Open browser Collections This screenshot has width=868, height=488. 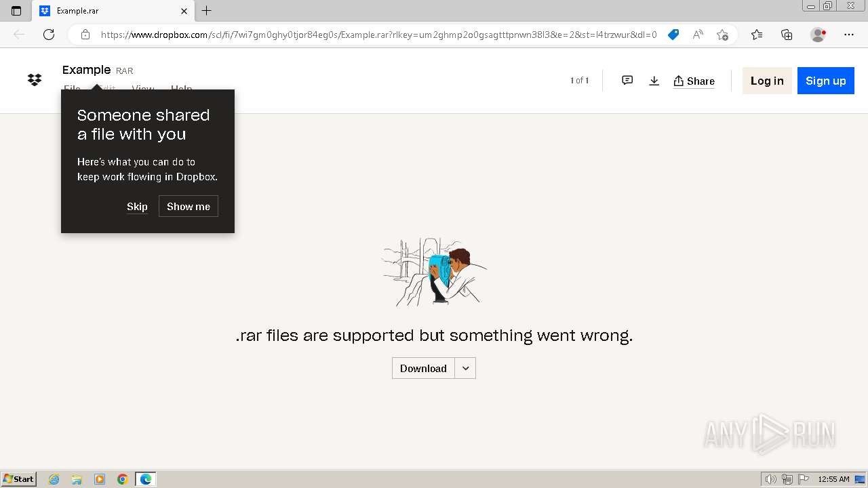(787, 35)
